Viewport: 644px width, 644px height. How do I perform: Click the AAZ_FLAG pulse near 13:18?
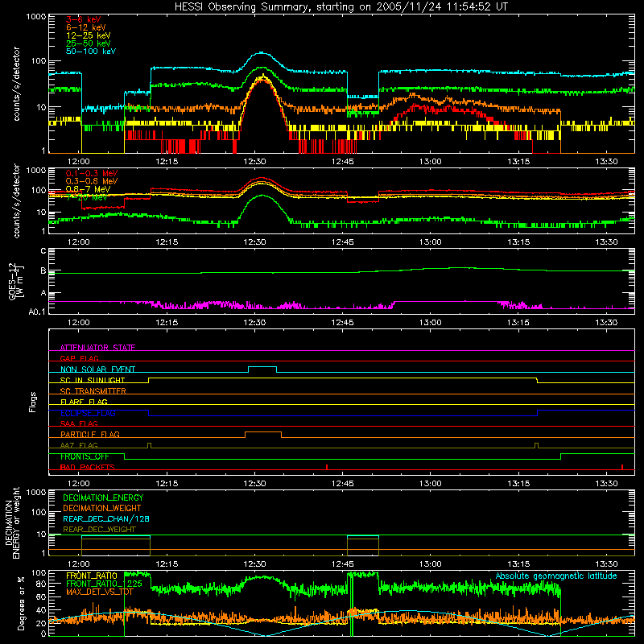click(536, 445)
